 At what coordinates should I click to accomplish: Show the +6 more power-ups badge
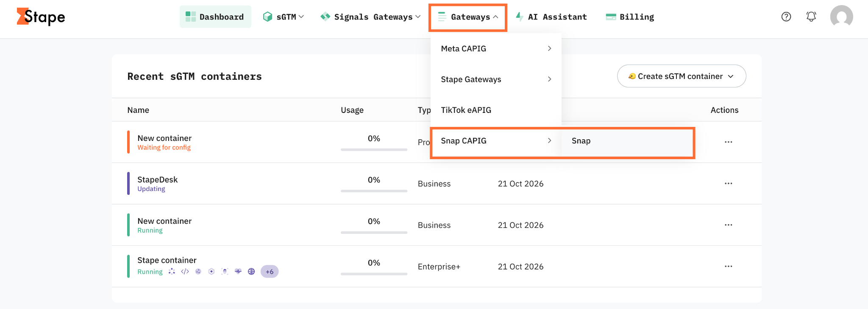(270, 272)
